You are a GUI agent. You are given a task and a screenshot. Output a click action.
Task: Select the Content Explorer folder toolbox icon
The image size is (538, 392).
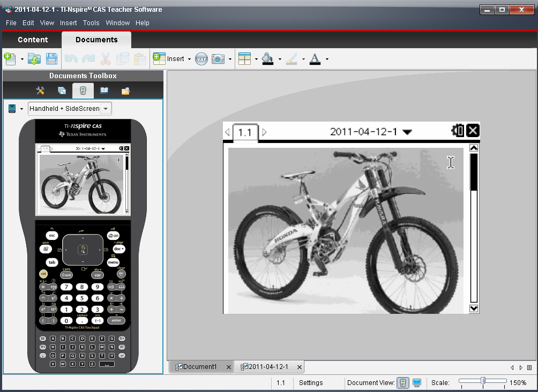(x=125, y=91)
